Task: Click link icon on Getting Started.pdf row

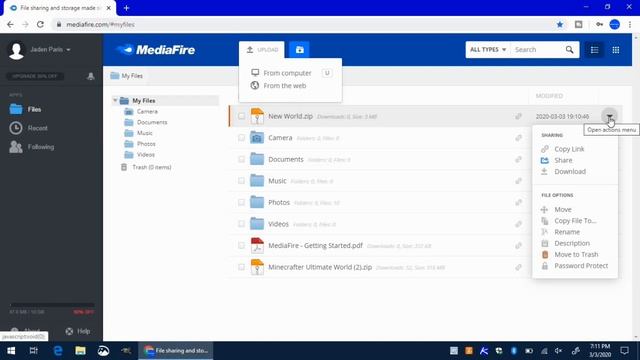Action: coord(518,246)
